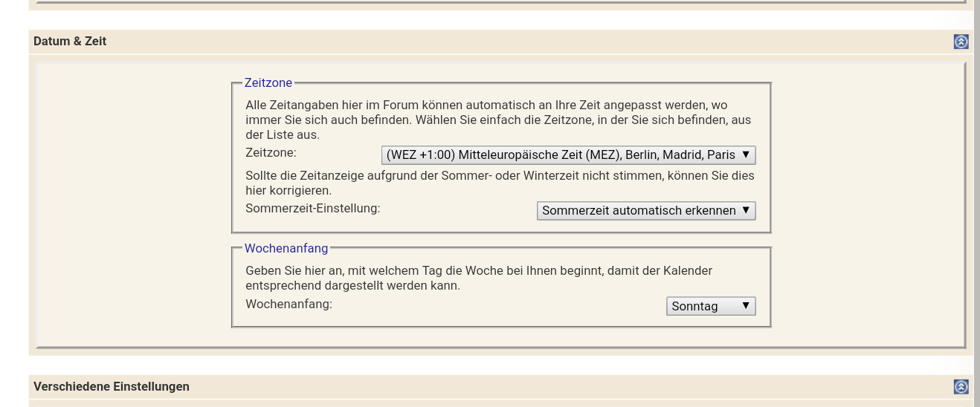Click the arrow beside Sommerzeit automatisch erkennen
Viewport: 980px width, 407px height.
(x=747, y=211)
